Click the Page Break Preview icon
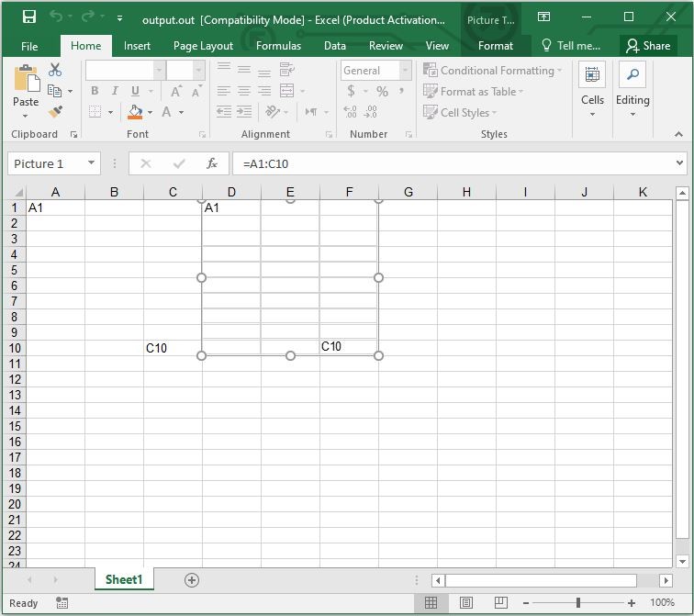694x616 pixels. tap(501, 603)
